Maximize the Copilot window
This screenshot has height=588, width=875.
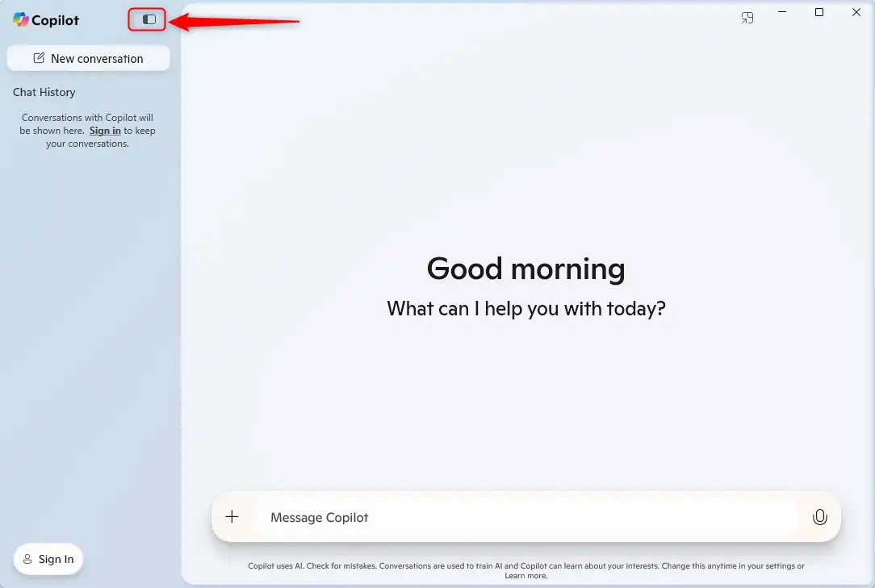pos(819,12)
